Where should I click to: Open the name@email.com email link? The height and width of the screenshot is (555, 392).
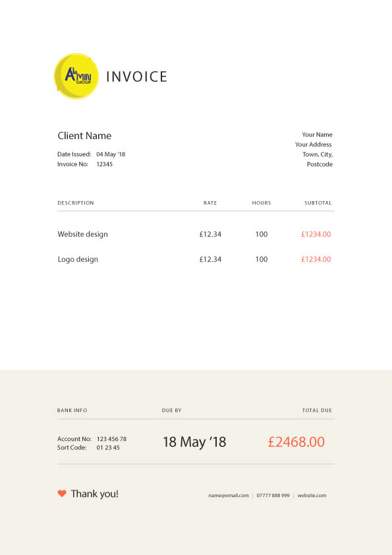coord(229,496)
